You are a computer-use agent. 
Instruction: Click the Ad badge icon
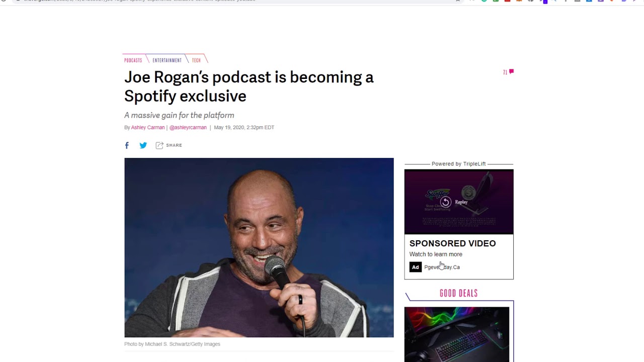pos(415,267)
